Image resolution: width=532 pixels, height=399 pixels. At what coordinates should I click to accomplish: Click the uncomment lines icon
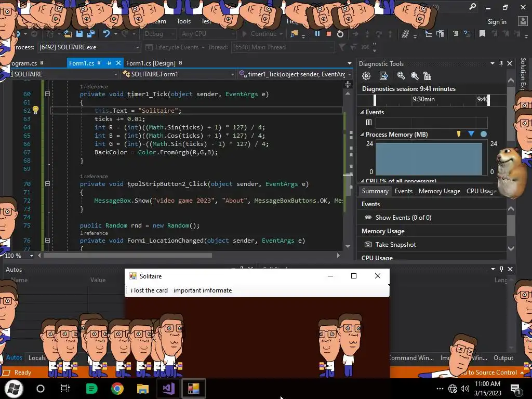(467, 34)
